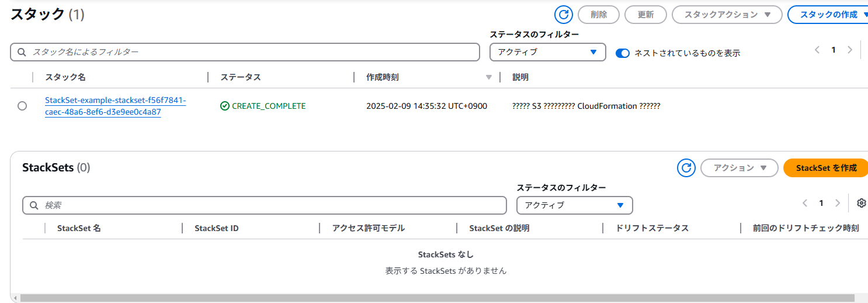868x303 pixels.
Task: Open StackSets table settings gear
Action: [x=861, y=203]
